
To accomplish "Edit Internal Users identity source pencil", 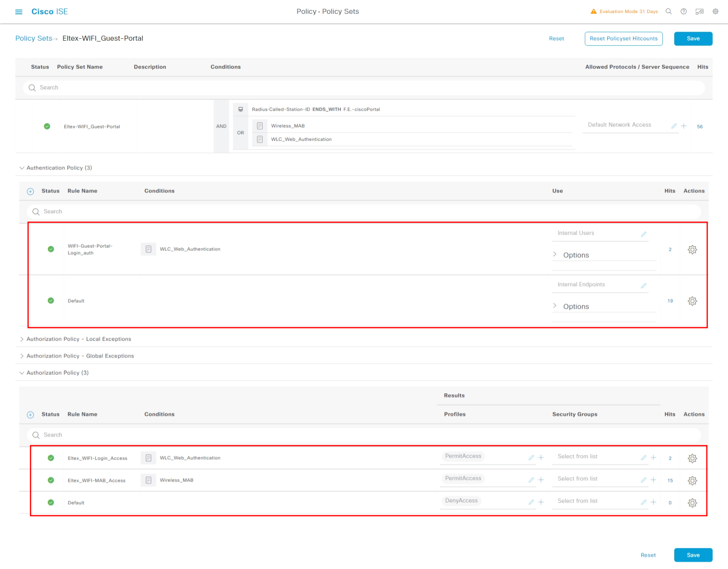I will 644,234.
